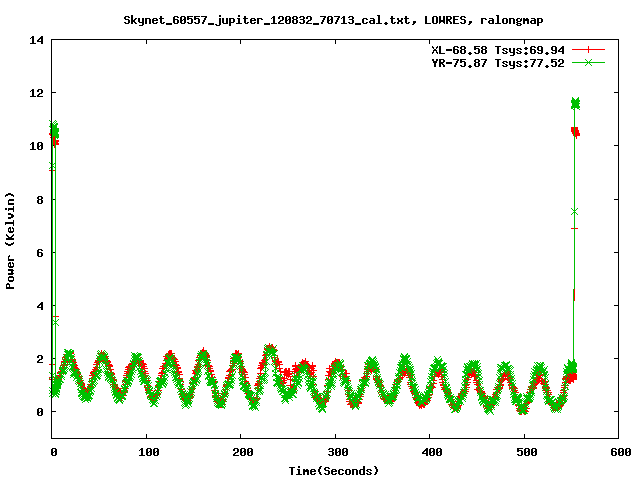
Task: Click the y-axis tick label 10
Action: point(36,146)
